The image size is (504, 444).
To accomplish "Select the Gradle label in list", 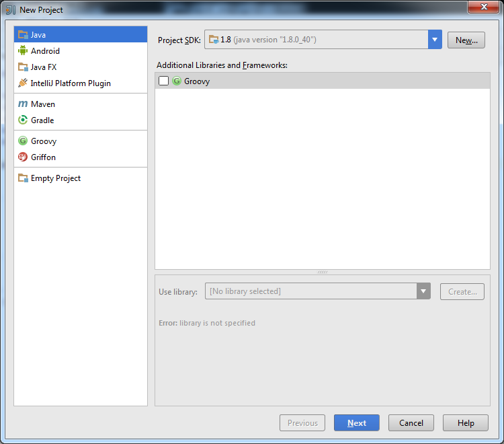I will coord(42,120).
